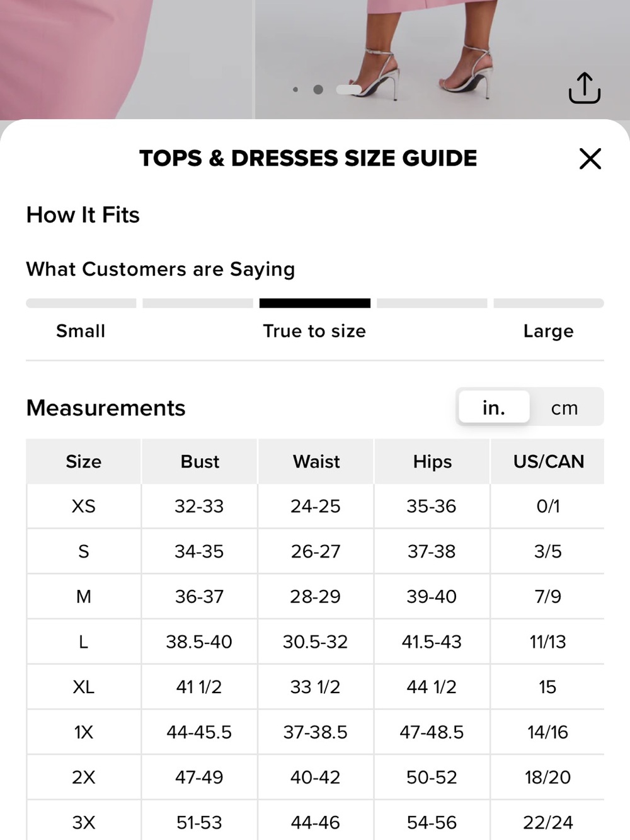Tap the share icon on product image

click(584, 88)
